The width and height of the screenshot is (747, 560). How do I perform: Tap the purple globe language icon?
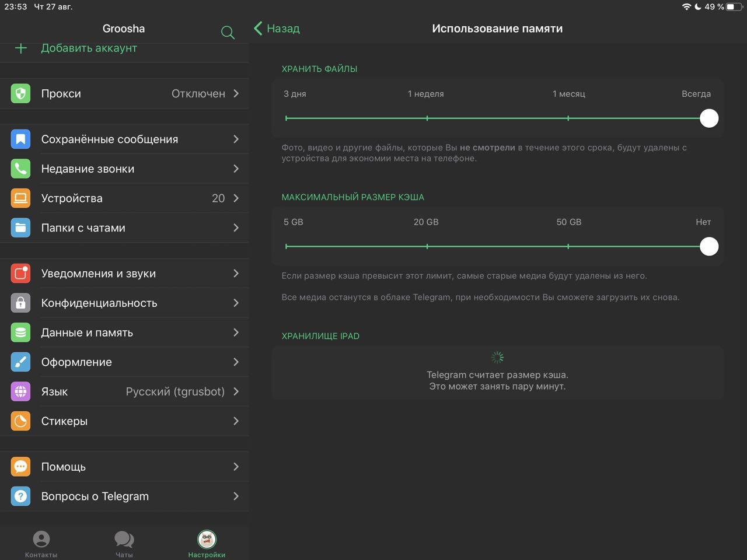tap(20, 391)
